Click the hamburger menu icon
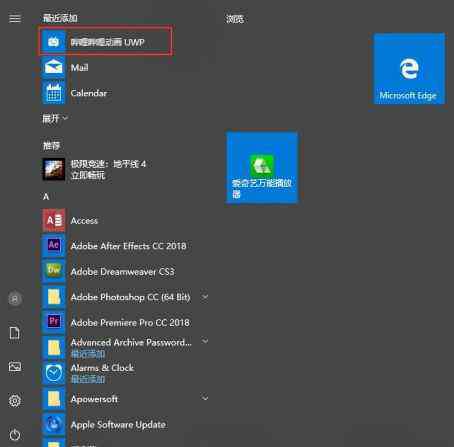Screen dimensions: 454x447 pyautogui.click(x=15, y=18)
